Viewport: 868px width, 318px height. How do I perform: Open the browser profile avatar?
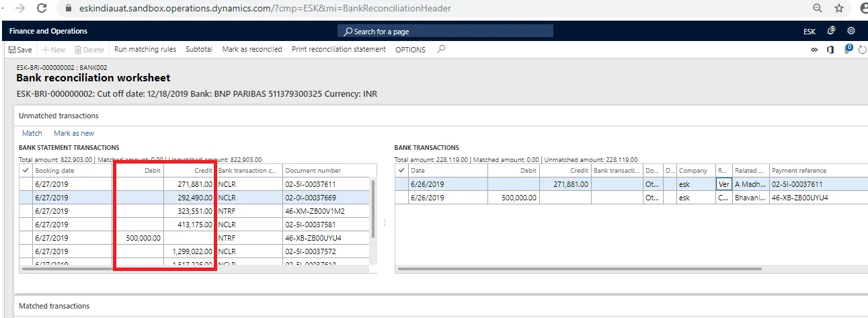[864, 9]
